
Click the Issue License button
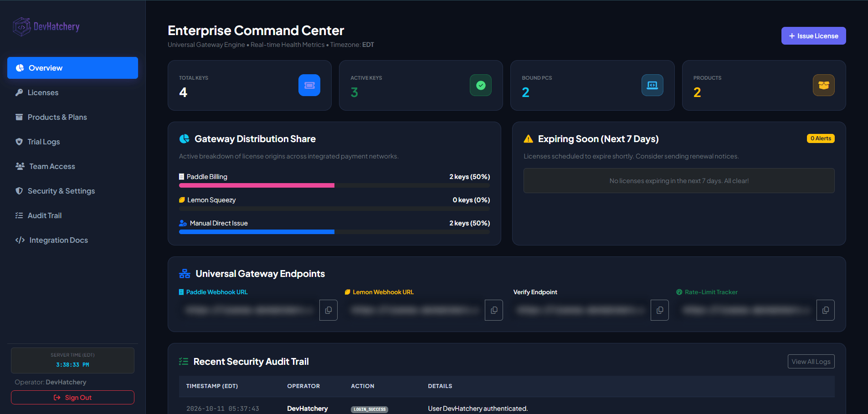pos(813,36)
